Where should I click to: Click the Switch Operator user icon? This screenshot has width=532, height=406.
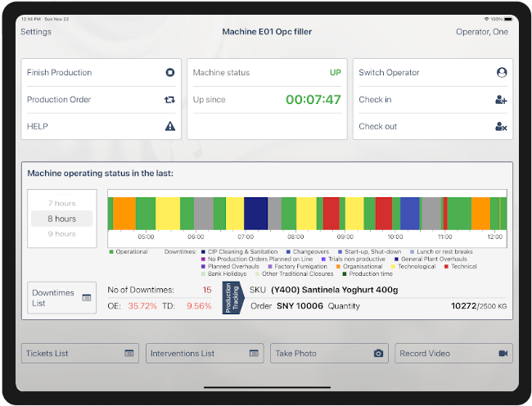[502, 73]
